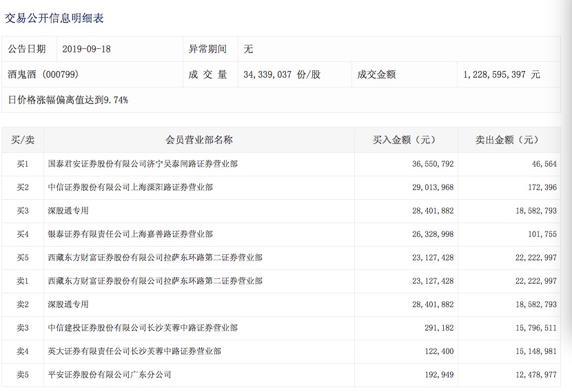Click the stock name 酒鬼酒 (000799)
The image size is (572, 392).
tap(43, 74)
